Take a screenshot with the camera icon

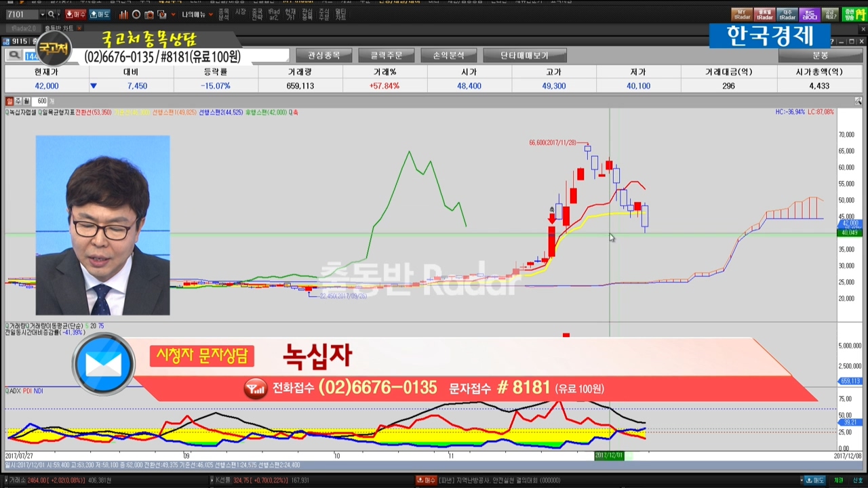click(149, 14)
